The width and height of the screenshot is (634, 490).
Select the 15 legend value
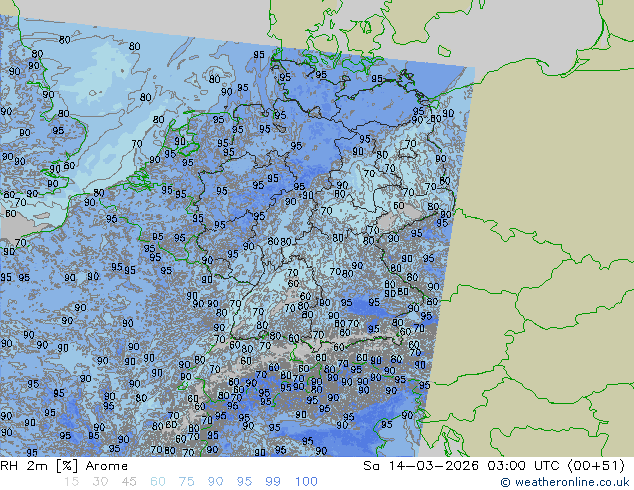pyautogui.click(x=71, y=482)
